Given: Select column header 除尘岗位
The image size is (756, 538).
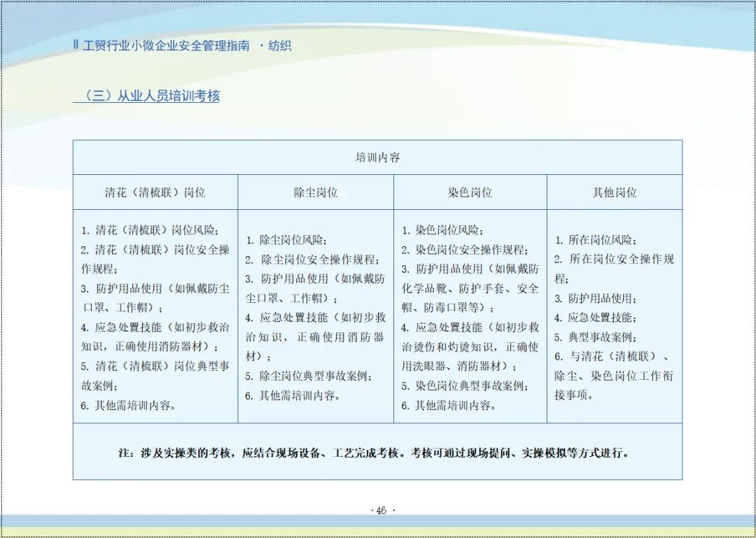Looking at the screenshot, I should point(316,193).
